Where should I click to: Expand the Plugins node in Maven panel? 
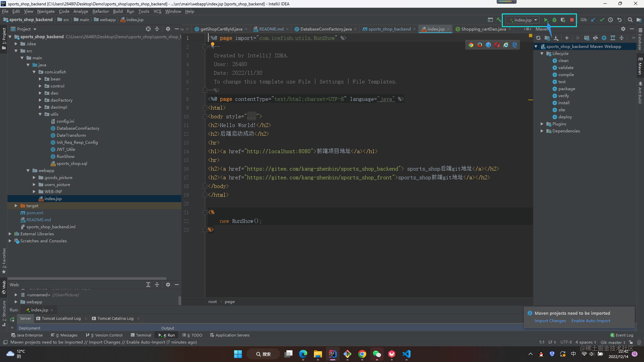coord(542,124)
